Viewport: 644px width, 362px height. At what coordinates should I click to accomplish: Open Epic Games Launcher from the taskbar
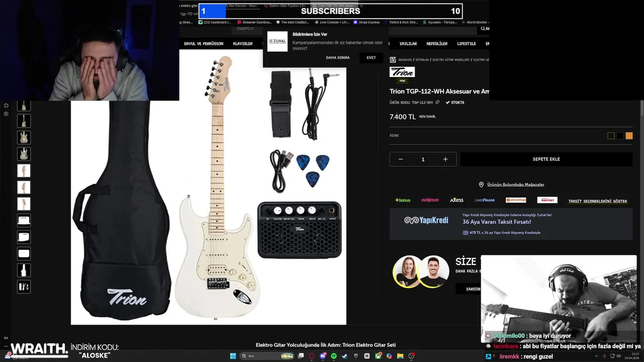click(x=356, y=356)
